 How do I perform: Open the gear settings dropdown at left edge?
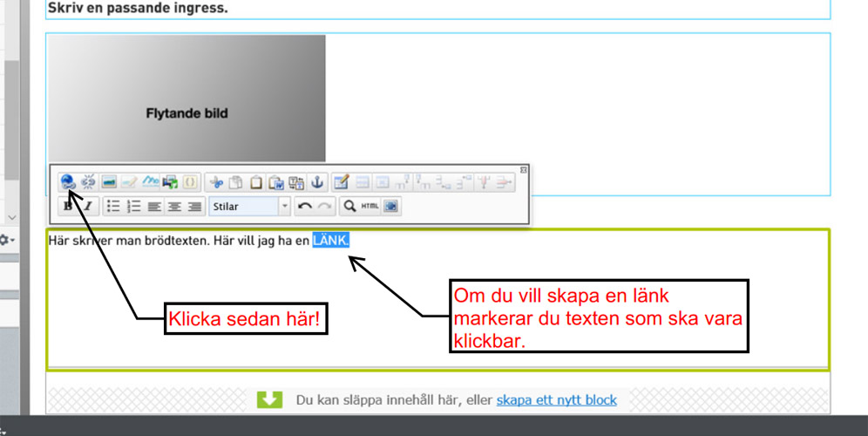pyautogui.click(x=7, y=241)
